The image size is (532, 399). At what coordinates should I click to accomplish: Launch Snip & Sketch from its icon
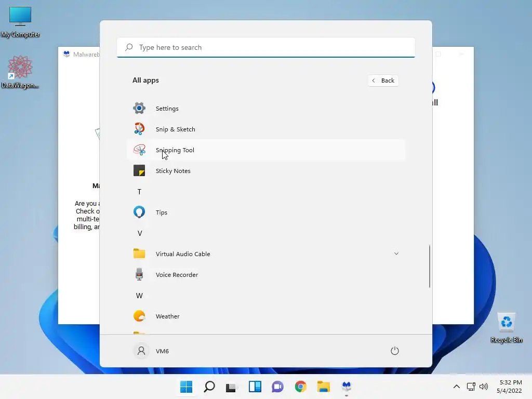click(139, 129)
